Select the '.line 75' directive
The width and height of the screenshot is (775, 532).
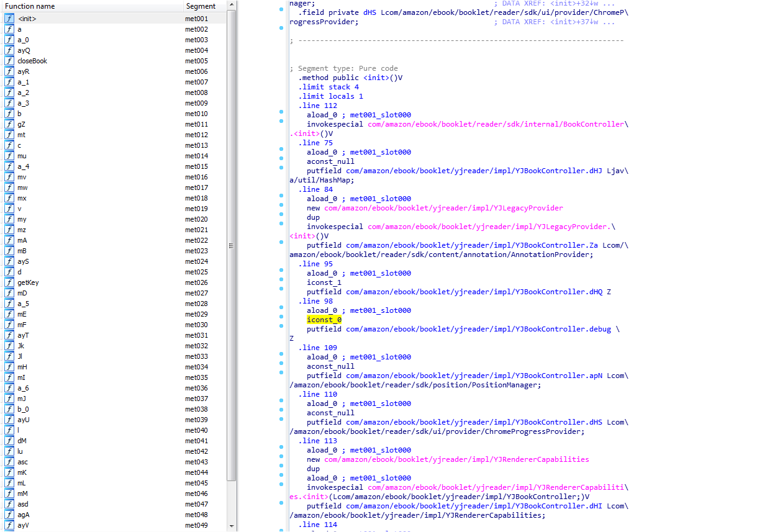(315, 143)
